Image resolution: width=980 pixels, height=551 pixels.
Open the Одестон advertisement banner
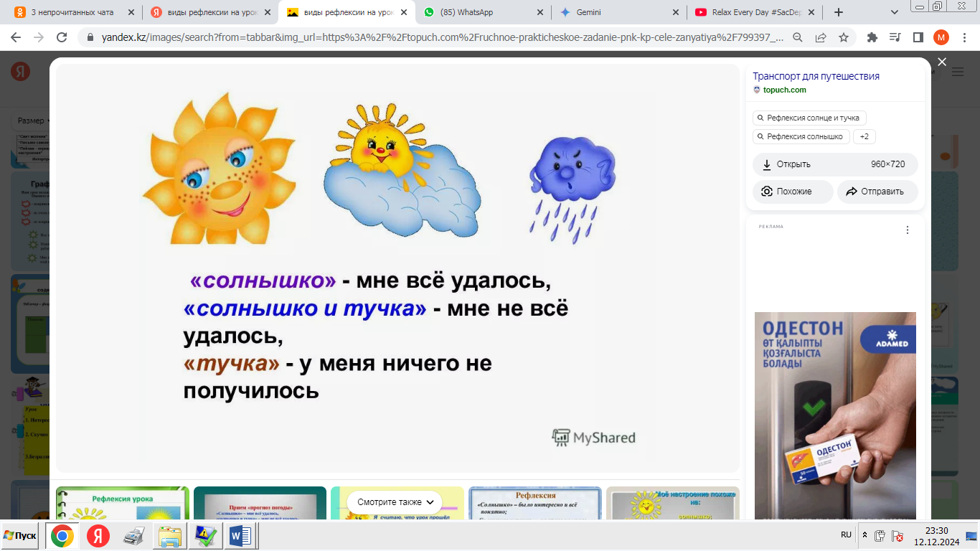tap(835, 415)
